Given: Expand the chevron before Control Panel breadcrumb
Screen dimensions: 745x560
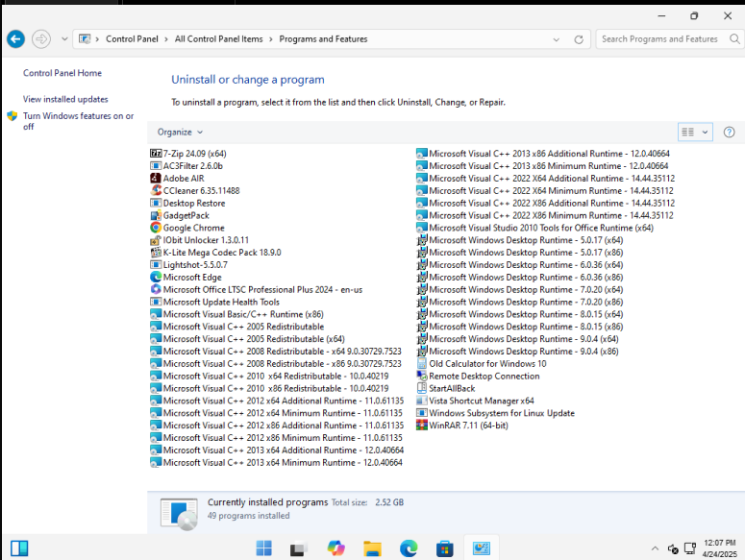Looking at the screenshot, I should pos(97,39).
